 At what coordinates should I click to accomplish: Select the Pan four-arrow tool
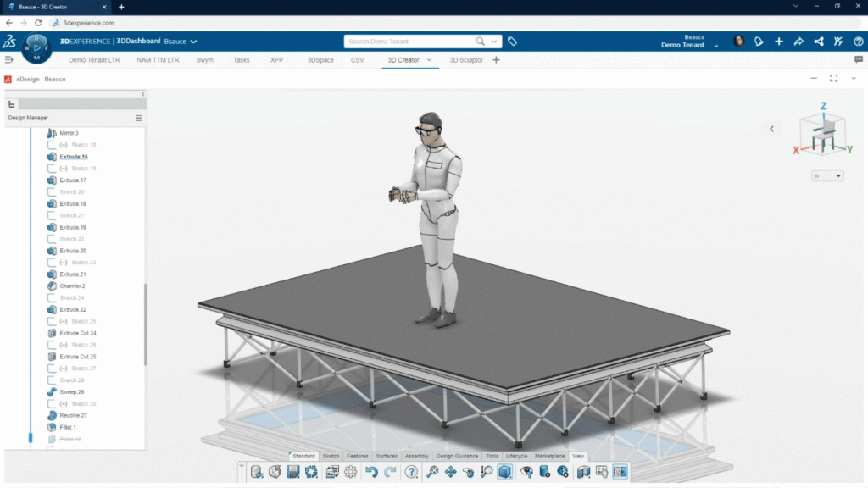tap(450, 472)
